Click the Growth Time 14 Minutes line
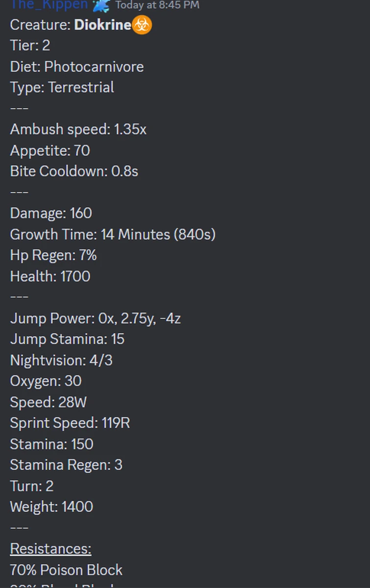This screenshot has height=588, width=370. pyautogui.click(x=113, y=235)
